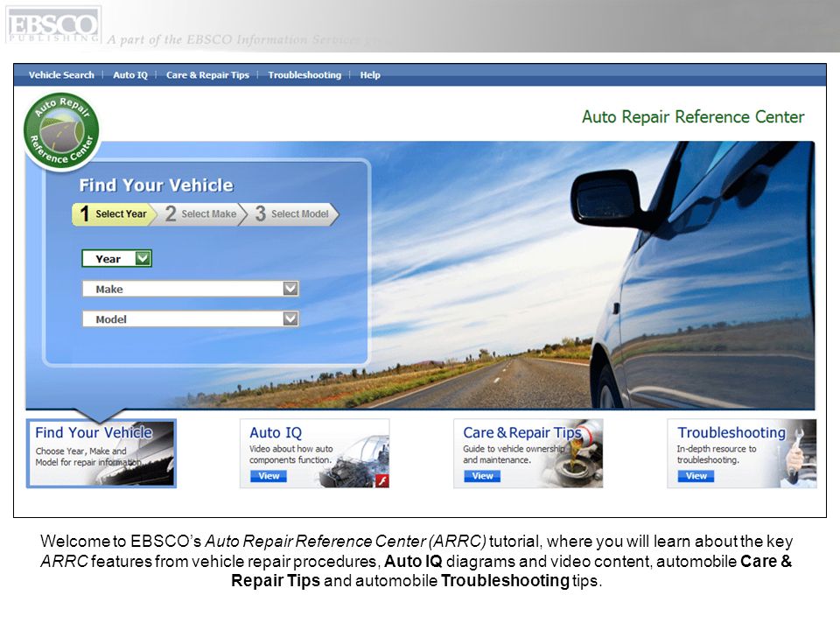This screenshot has height=630, width=840.
Task: Open the Find Your Vehicle card
Action: tap(101, 453)
